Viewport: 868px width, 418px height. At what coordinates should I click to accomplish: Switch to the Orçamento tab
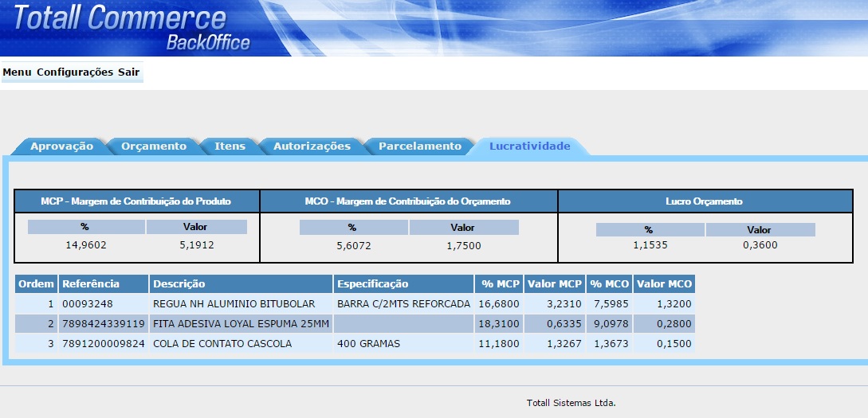[x=153, y=146]
